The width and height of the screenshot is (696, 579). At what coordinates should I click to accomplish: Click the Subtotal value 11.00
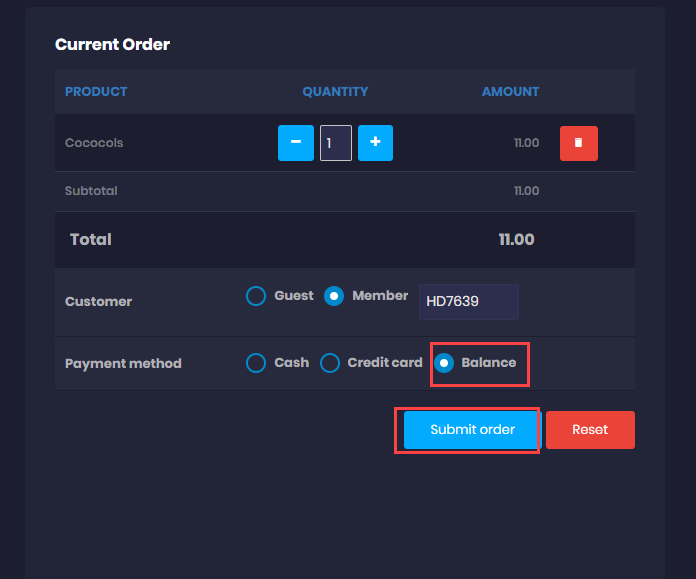tap(527, 191)
